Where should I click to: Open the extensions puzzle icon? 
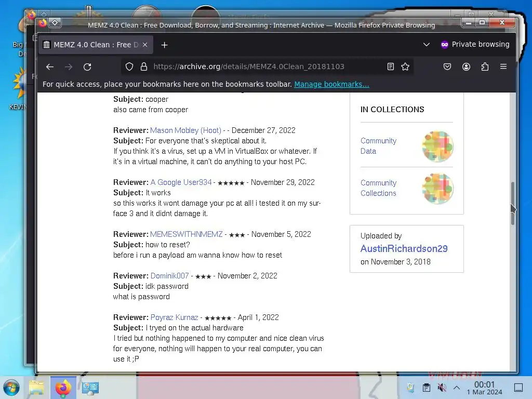click(485, 66)
